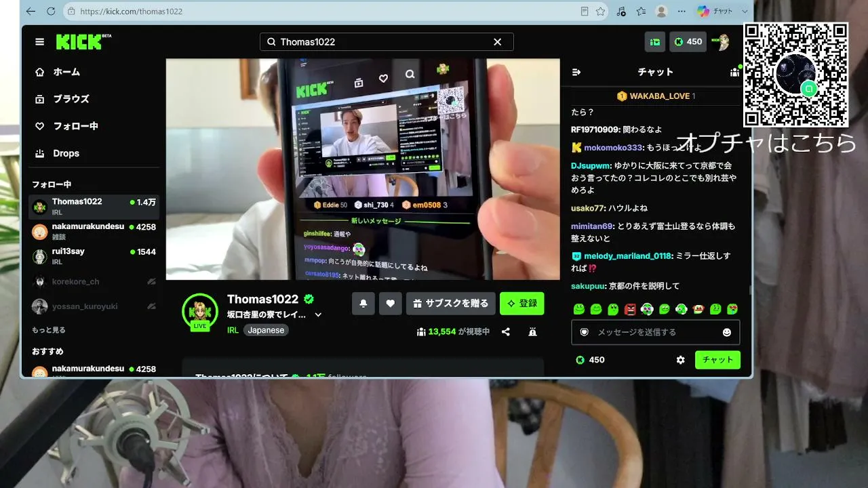The width and height of the screenshot is (868, 488).
Task: Insert the first green smiling emote
Action: pos(579,309)
